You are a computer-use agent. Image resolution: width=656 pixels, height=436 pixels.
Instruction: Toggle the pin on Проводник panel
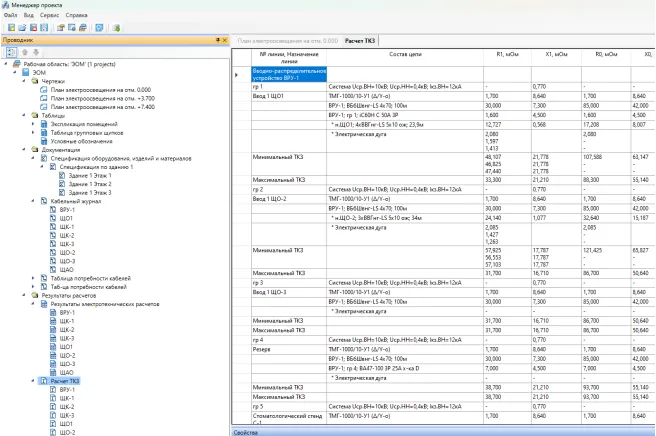(218, 40)
